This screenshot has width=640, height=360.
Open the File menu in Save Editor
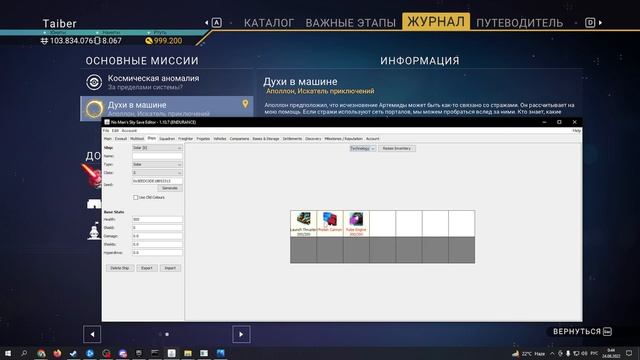coord(106,131)
